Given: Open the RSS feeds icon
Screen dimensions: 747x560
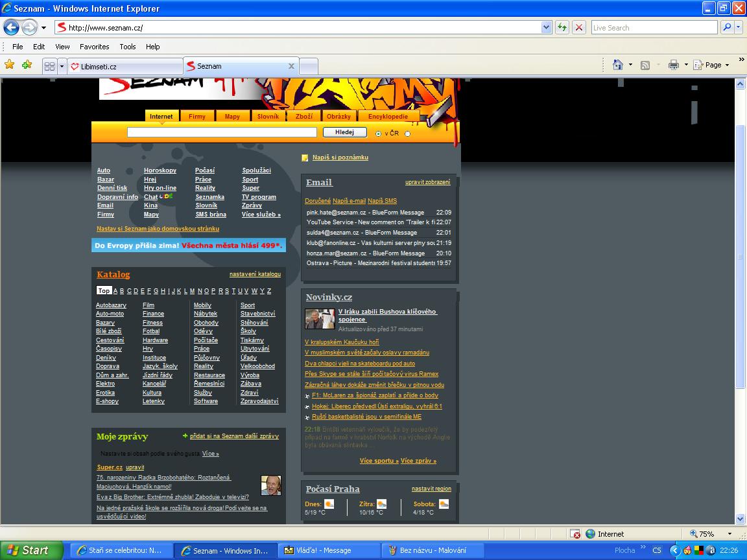Looking at the screenshot, I should tap(645, 65).
